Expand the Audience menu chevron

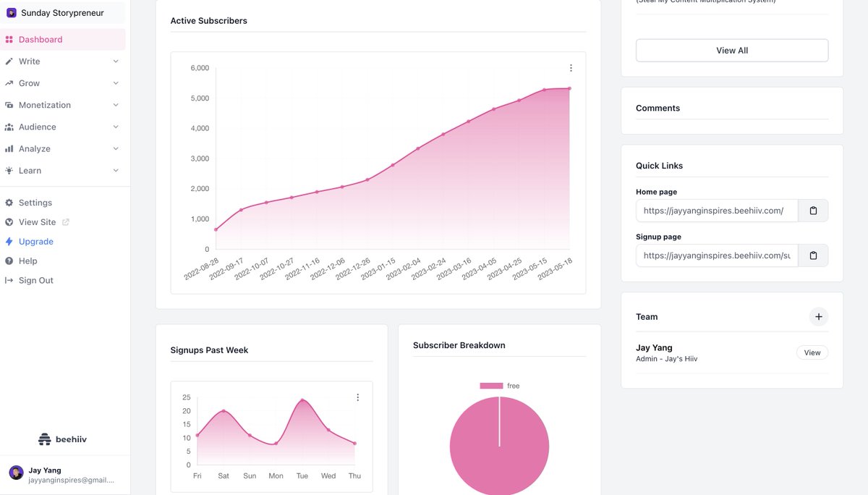(x=116, y=127)
